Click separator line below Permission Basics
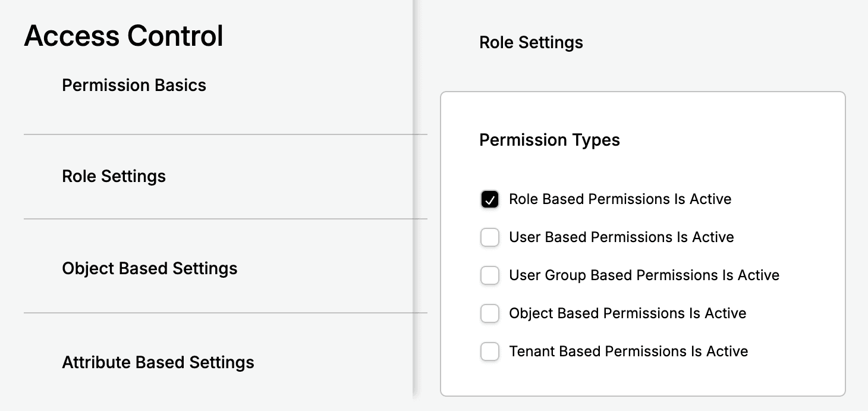Screen dimensions: 868x411 point(225,134)
